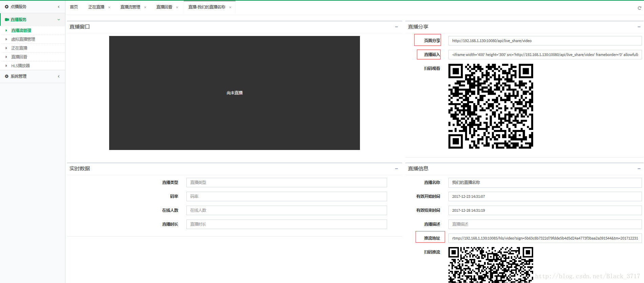The width and height of the screenshot is (644, 283).
Task: Collapse the 直播分享 panel
Action: point(639,27)
